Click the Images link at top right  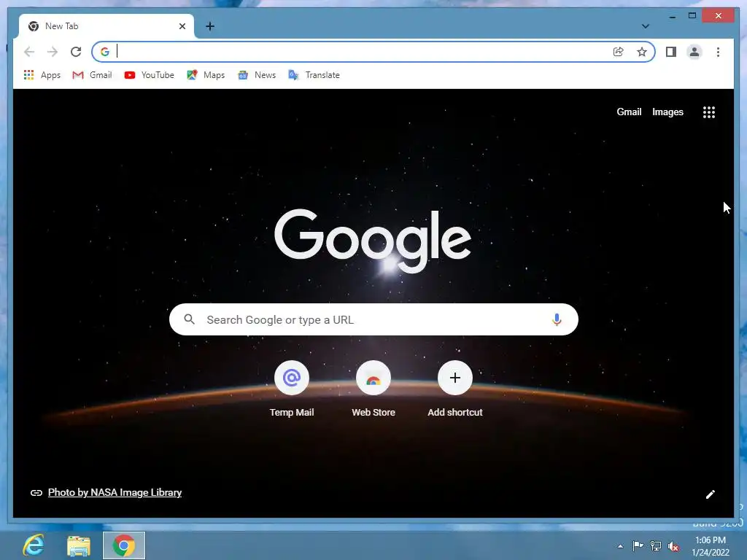coord(667,112)
